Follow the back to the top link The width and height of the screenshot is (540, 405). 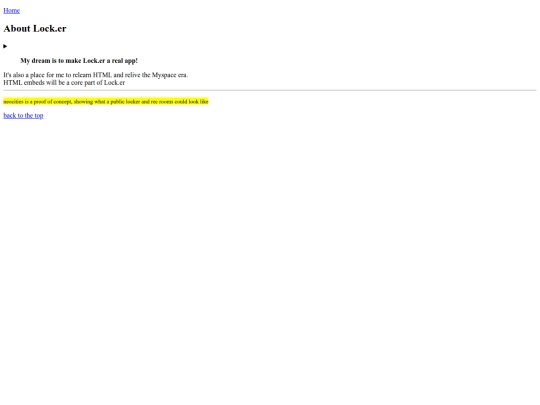tap(23, 116)
